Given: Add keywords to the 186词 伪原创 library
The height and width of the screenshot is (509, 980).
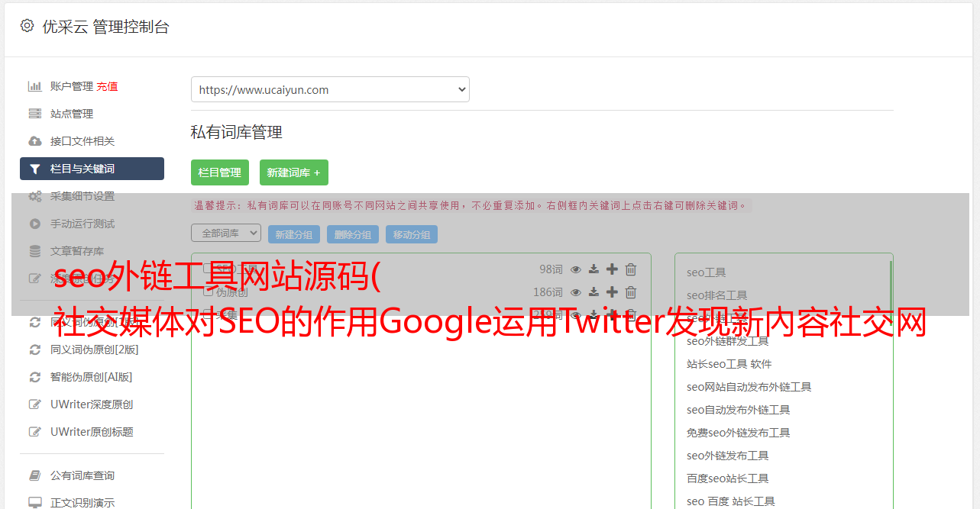Looking at the screenshot, I should pyautogui.click(x=612, y=292).
